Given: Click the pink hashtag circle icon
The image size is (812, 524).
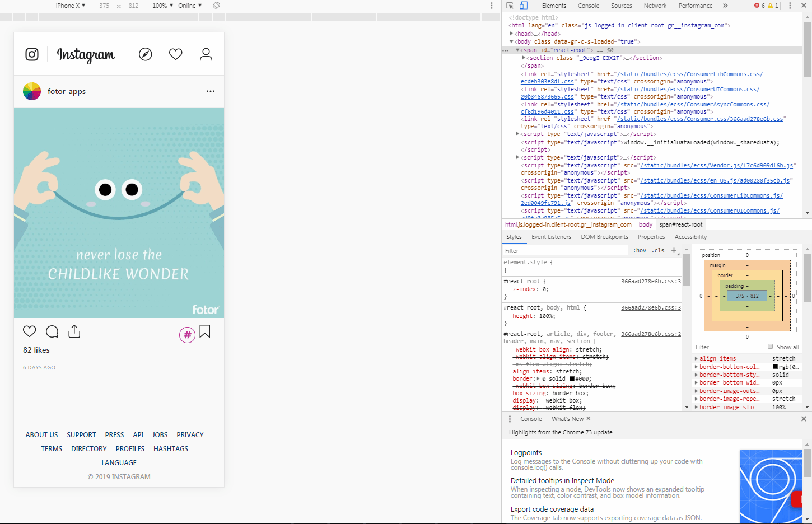Looking at the screenshot, I should click(187, 335).
